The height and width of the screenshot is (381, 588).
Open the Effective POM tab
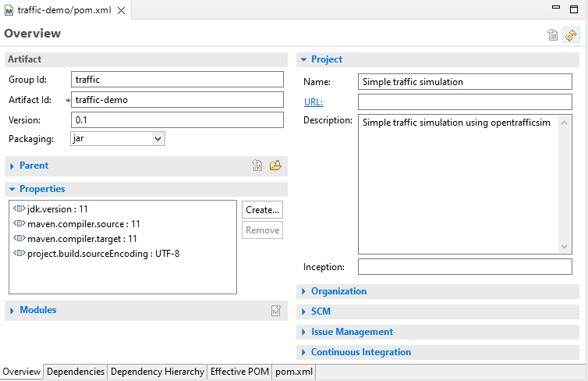[239, 372]
